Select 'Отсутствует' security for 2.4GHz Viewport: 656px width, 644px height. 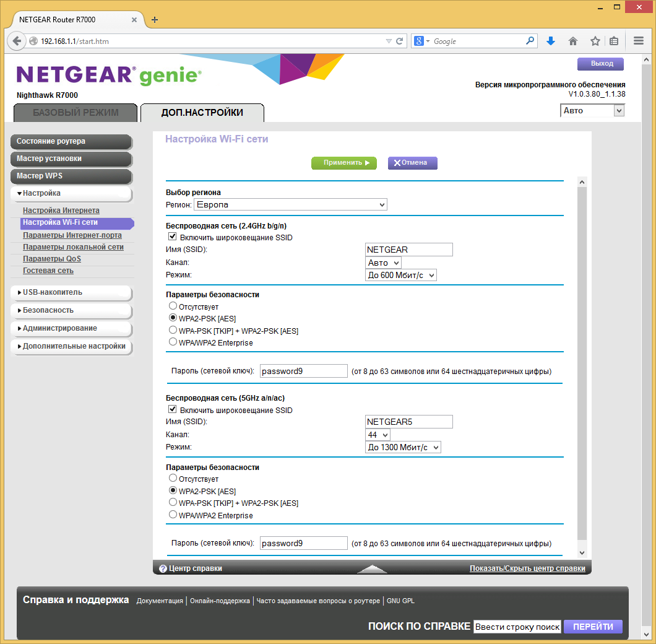[x=173, y=306]
